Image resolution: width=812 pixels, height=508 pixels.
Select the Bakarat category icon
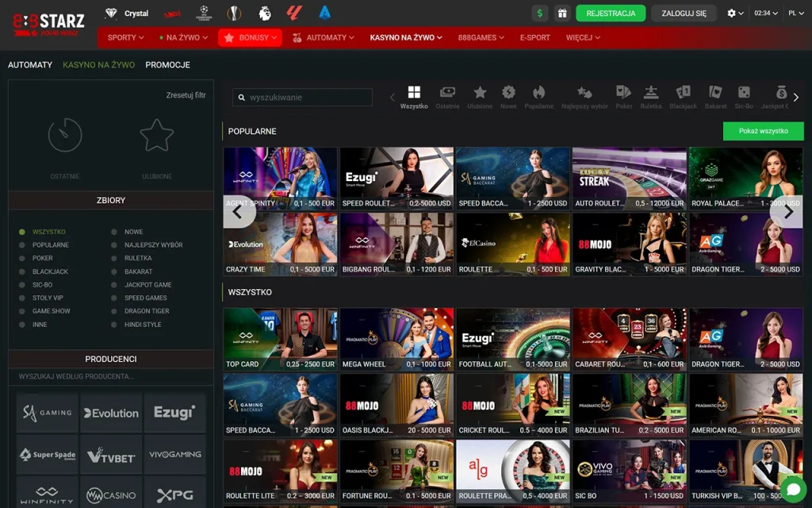pyautogui.click(x=716, y=97)
